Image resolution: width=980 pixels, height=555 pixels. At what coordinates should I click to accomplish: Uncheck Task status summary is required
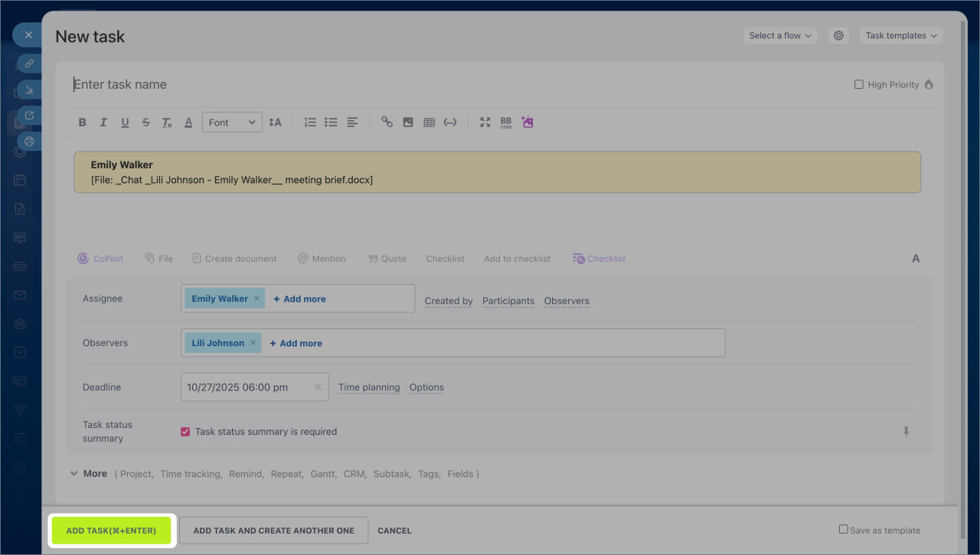(x=185, y=432)
